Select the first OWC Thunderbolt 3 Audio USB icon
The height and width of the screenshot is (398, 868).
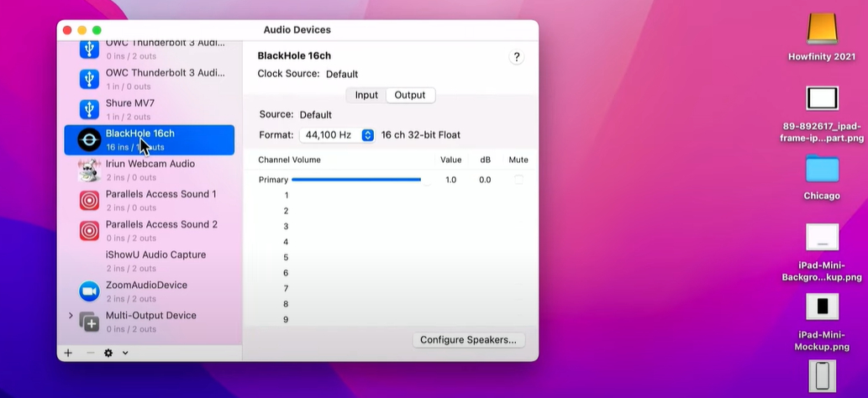89,50
